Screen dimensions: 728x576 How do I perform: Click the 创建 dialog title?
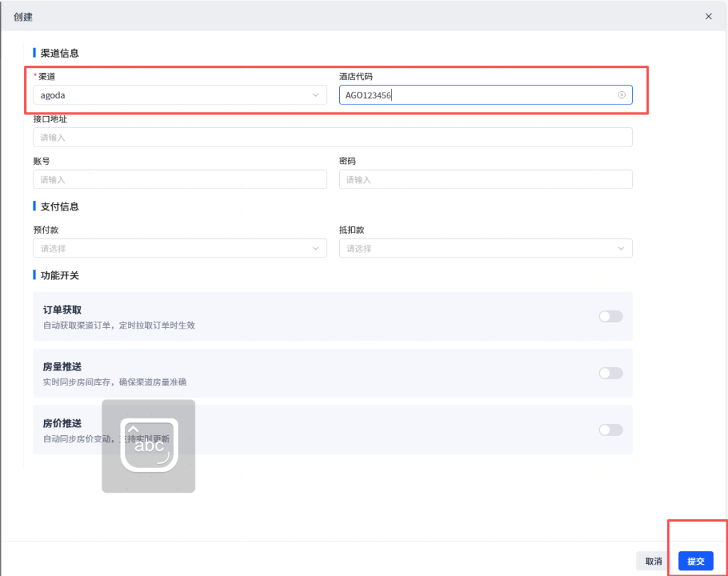(x=23, y=16)
